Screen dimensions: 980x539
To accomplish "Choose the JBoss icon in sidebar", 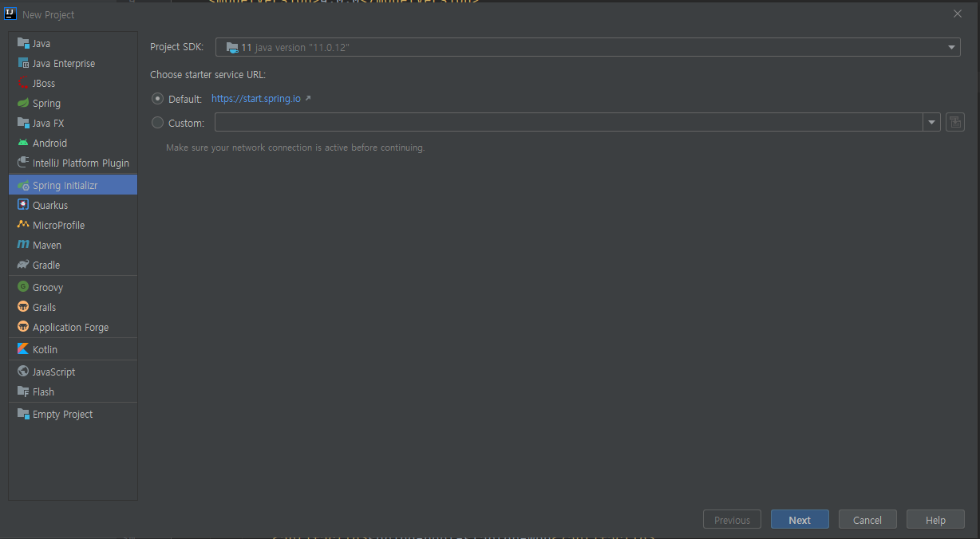I will [x=23, y=83].
